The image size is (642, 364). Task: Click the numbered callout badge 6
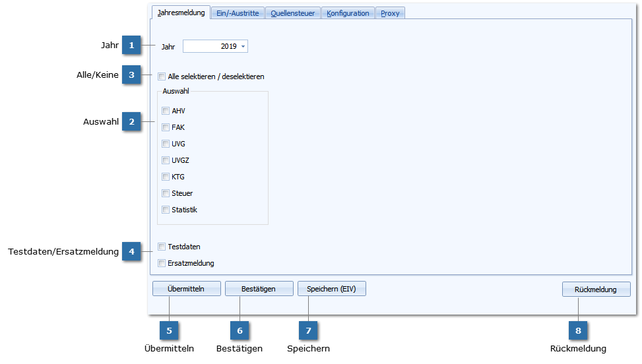point(240,329)
